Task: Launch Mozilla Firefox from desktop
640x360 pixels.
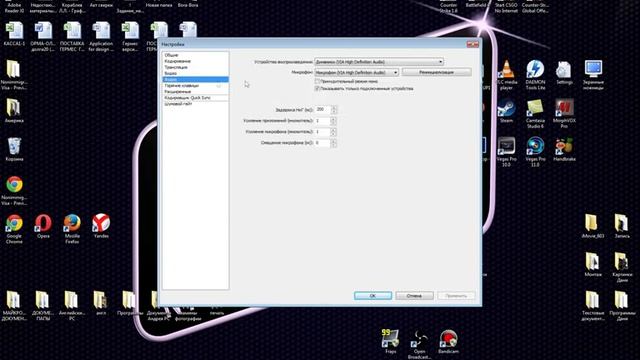Action: [x=72, y=224]
